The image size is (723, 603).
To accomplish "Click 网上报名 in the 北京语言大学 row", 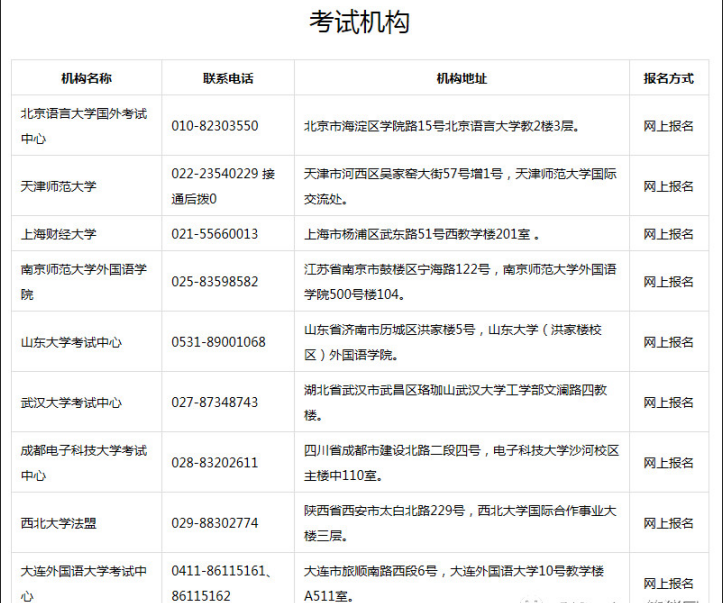I will click(669, 126).
